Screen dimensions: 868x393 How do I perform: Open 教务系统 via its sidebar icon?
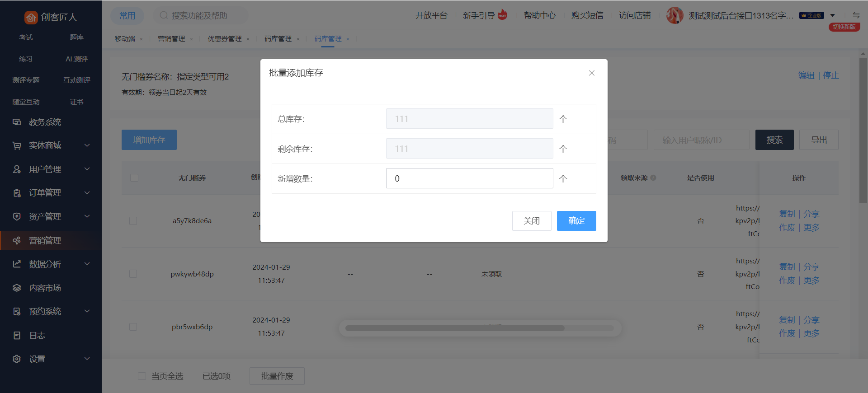pyautogui.click(x=17, y=122)
